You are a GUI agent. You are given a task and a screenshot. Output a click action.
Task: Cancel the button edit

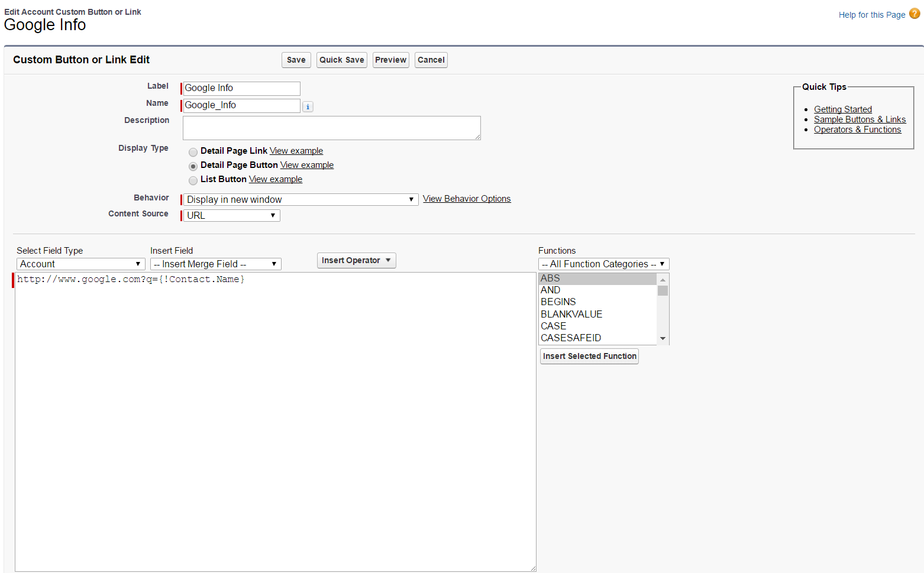coord(431,60)
